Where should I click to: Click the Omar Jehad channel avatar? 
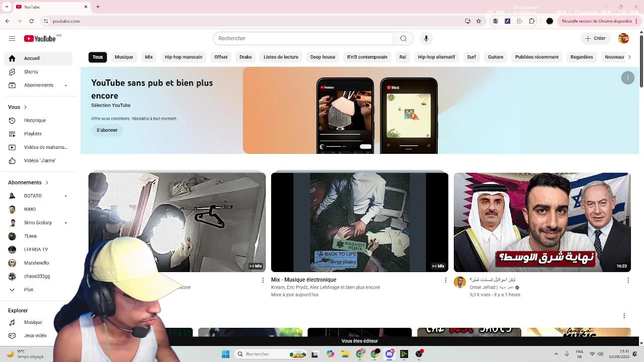coord(460,282)
